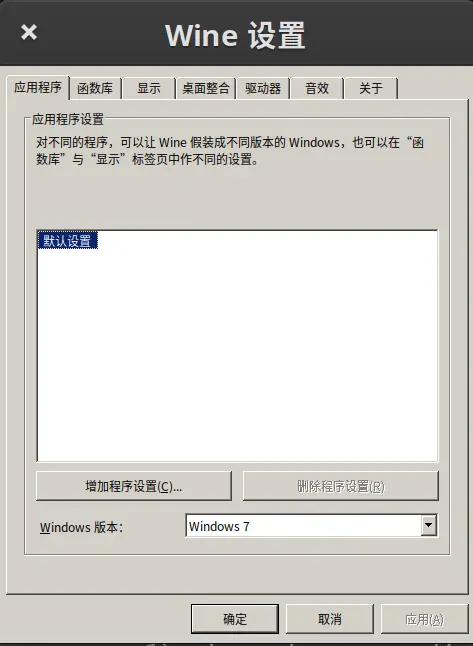
Task: Go to the 驱动器 tab
Action: (x=263, y=88)
